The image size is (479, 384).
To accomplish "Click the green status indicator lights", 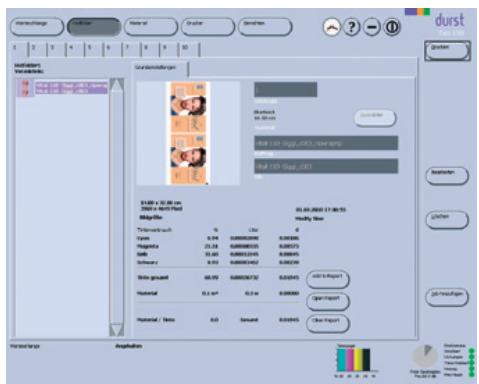I will point(471,362).
